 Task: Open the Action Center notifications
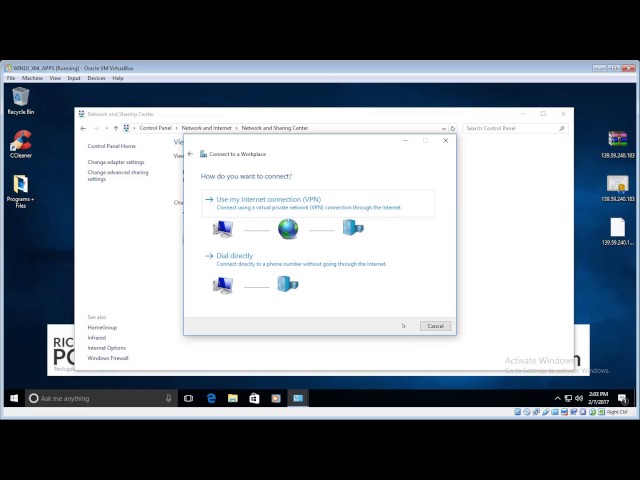pos(622,398)
